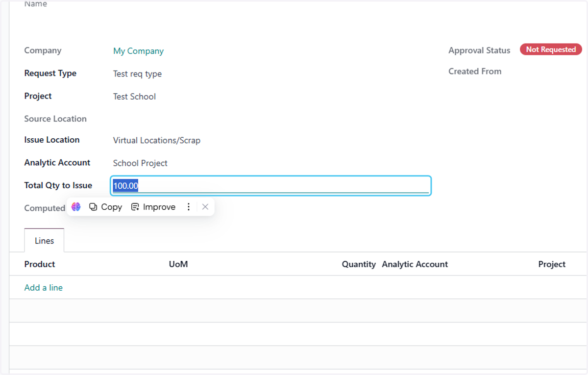This screenshot has height=375, width=588.
Task: Select the Lines tab
Action: 44,241
